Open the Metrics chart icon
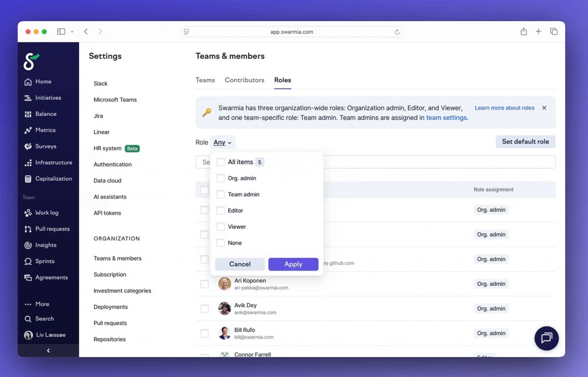This screenshot has height=377, width=588. (28, 131)
